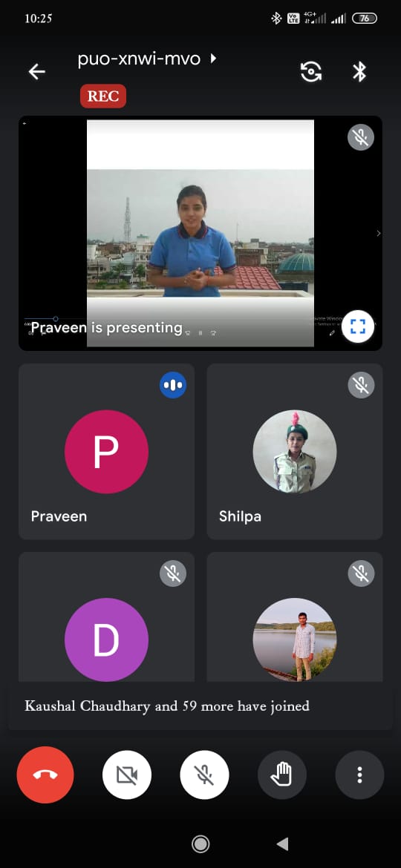Image resolution: width=401 pixels, height=868 pixels.
Task: Expand meeting details arrow beside puo-xnwi-mvo
Action: click(213, 58)
